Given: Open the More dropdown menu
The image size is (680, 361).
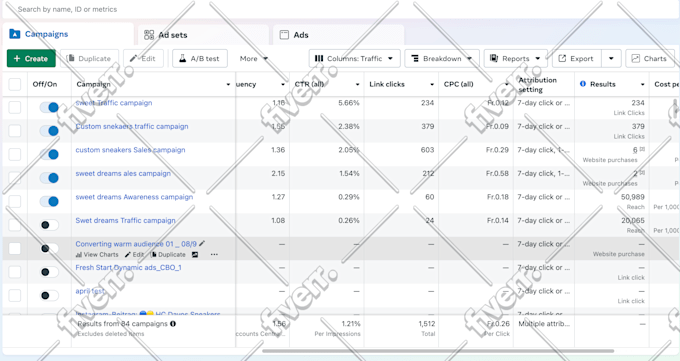Looking at the screenshot, I should [x=254, y=59].
